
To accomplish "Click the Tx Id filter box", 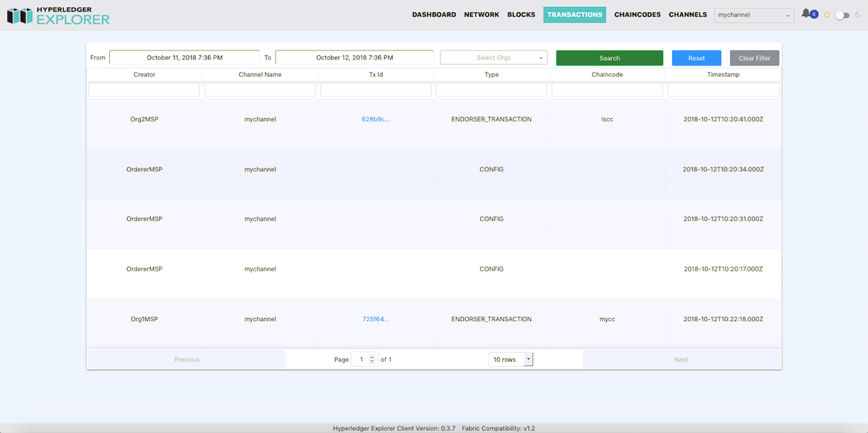I will pos(376,90).
